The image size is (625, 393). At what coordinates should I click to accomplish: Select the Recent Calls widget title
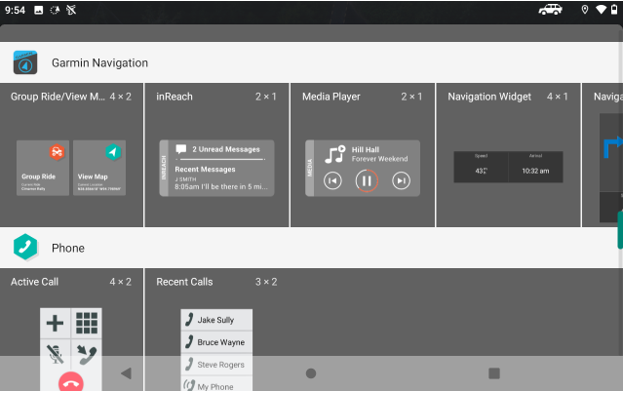tap(185, 282)
